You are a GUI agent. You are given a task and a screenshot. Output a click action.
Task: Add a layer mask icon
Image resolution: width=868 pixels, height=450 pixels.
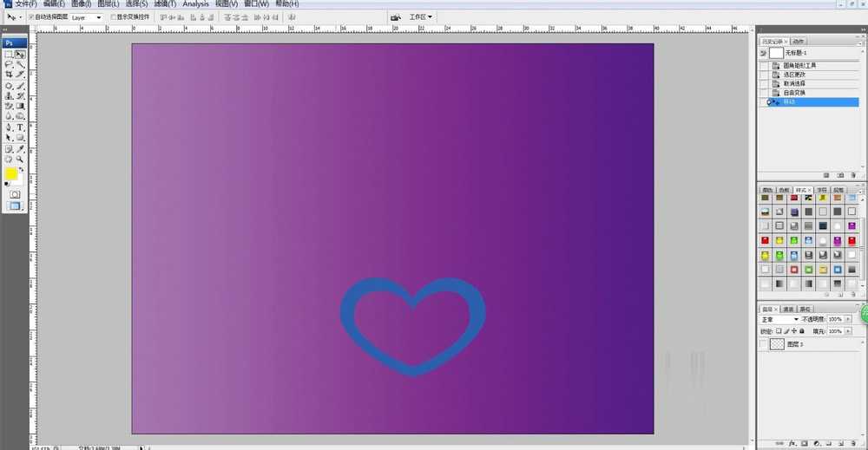click(x=805, y=443)
